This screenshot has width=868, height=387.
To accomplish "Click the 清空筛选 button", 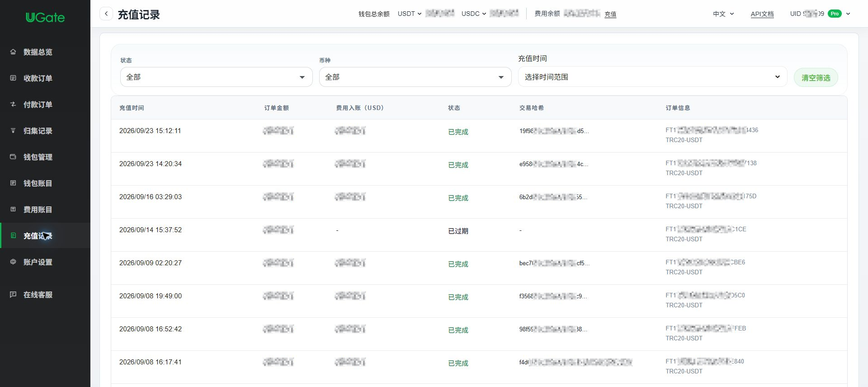I will tap(816, 77).
